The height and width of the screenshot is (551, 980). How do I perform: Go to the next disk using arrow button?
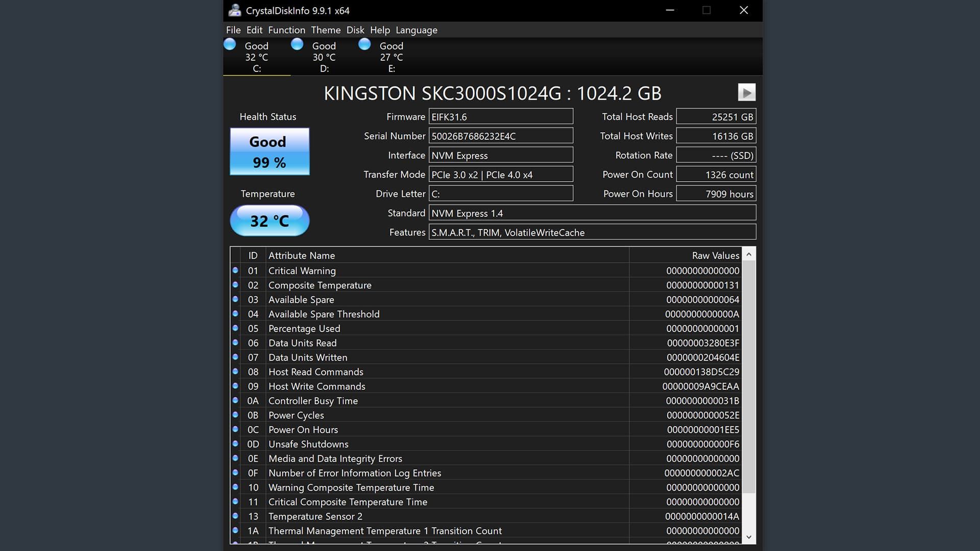pos(747,92)
